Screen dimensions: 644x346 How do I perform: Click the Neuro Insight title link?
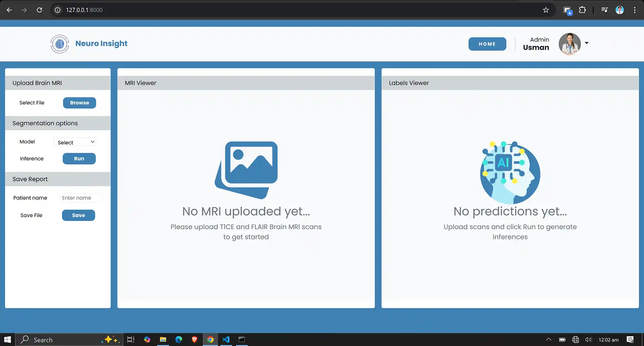pos(101,44)
